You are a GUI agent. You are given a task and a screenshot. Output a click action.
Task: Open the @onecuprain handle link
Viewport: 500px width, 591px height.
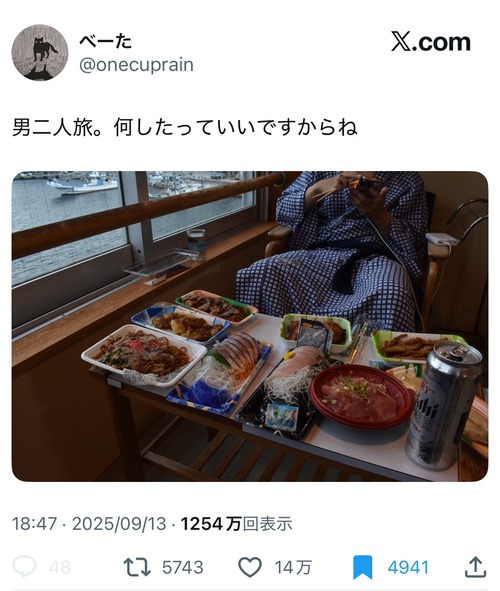(136, 65)
